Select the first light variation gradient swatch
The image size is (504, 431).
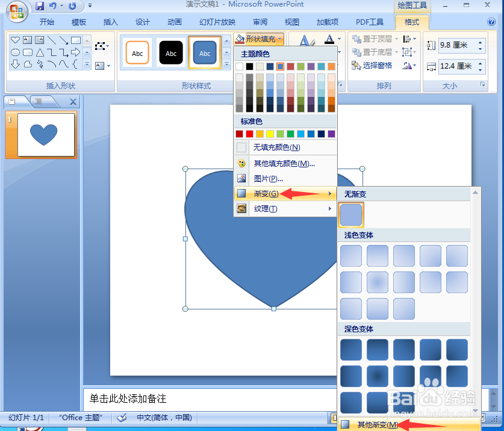coord(351,256)
